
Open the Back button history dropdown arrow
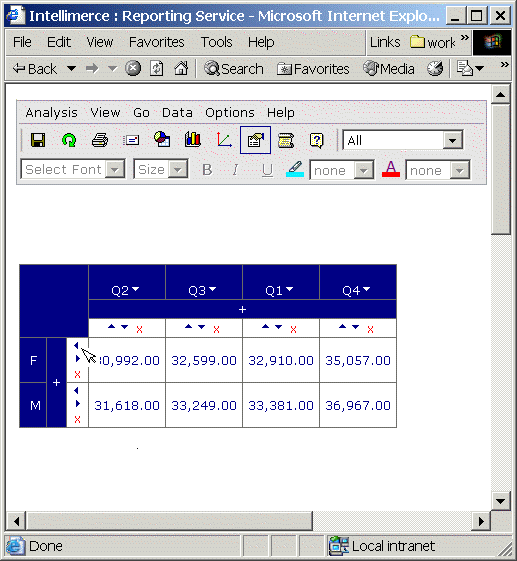point(72,68)
